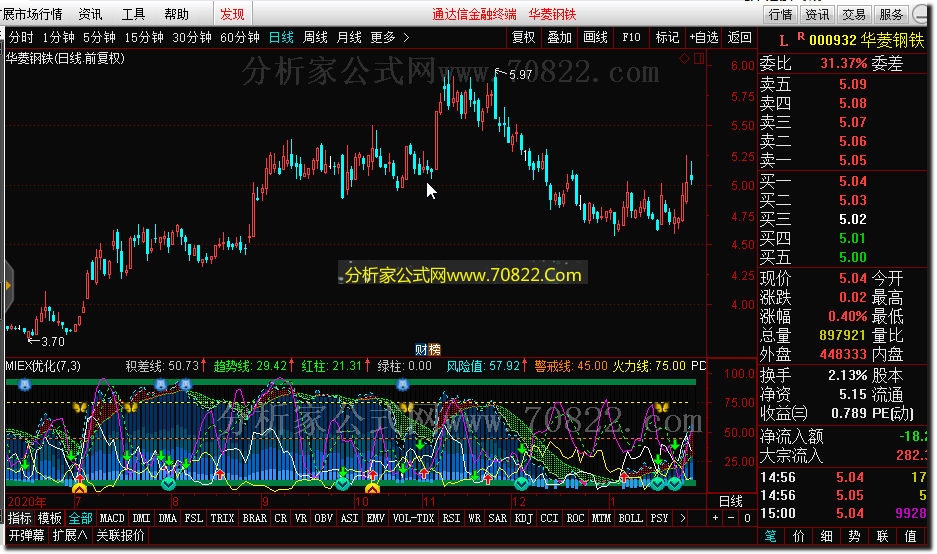Switch indicator to RSI
The image size is (937, 554).
451,518
